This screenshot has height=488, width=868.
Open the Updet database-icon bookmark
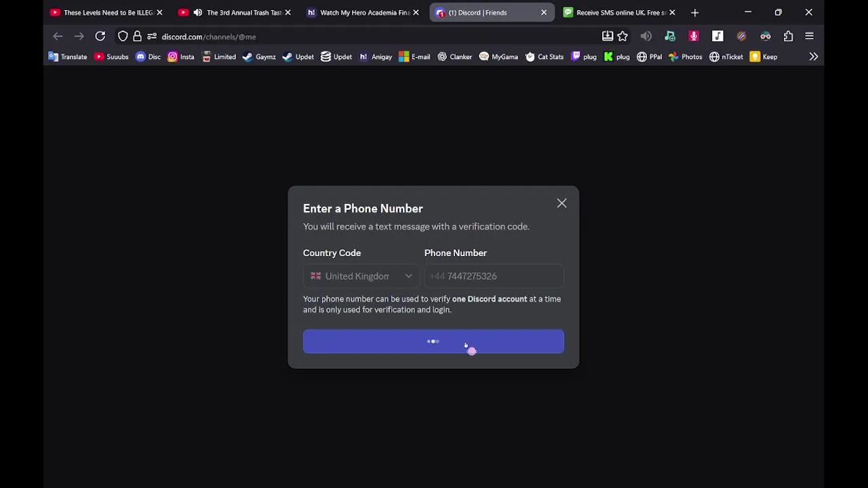click(336, 57)
